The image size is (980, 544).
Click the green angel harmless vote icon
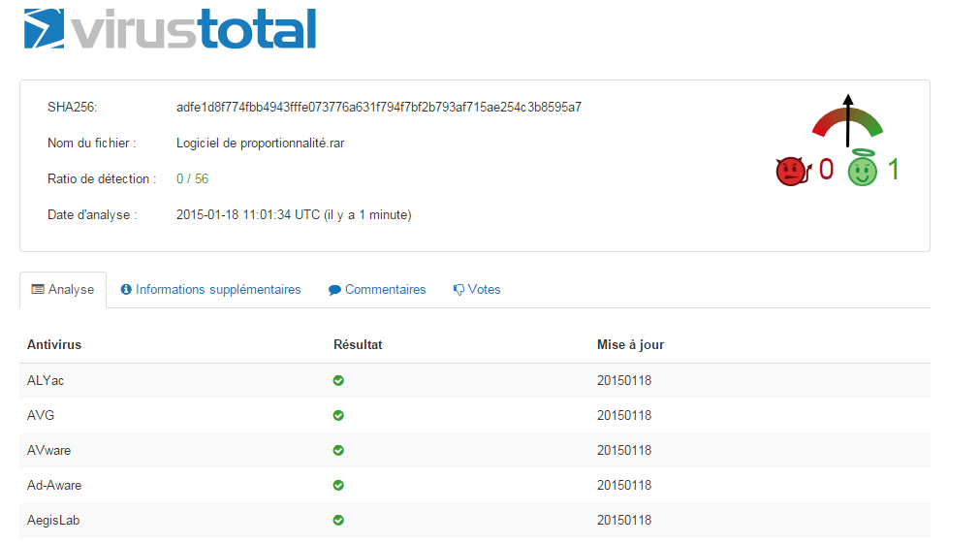863,168
